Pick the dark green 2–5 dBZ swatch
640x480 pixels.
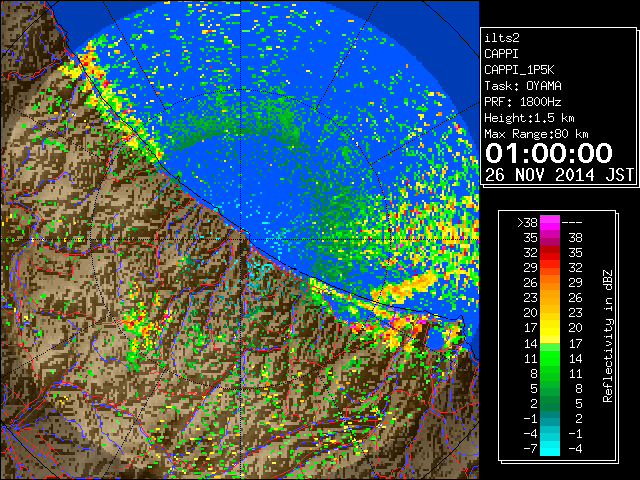point(550,404)
